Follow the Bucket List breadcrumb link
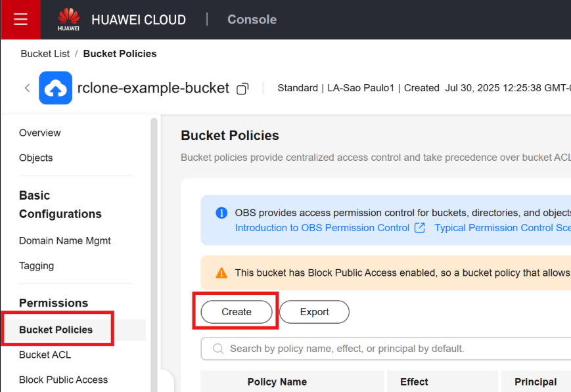The image size is (571, 392). (45, 53)
